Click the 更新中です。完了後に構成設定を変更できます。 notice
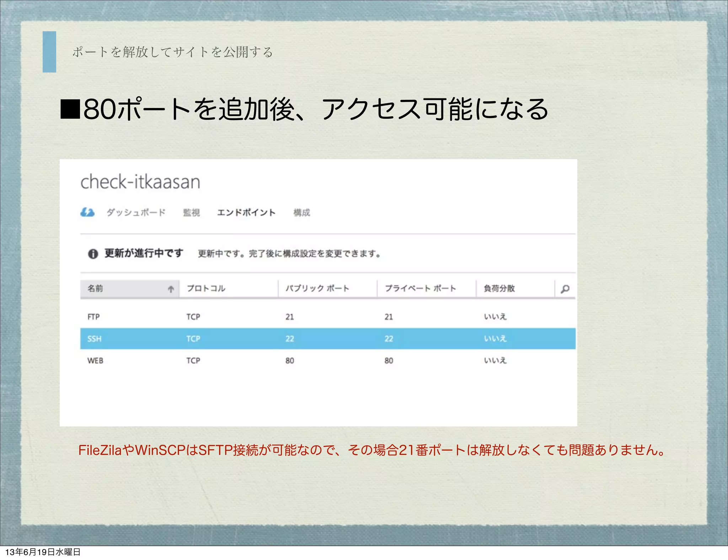The width and height of the screenshot is (728, 560). (x=289, y=254)
